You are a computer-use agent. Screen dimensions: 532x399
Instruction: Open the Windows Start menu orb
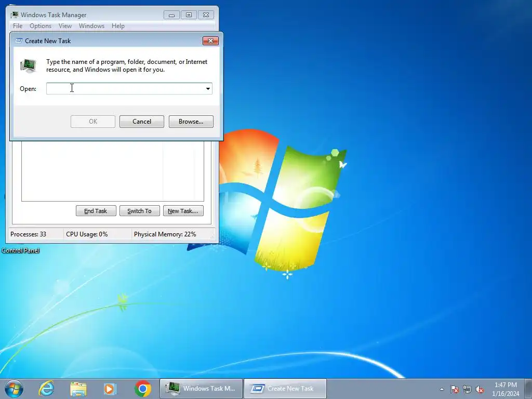coord(14,389)
